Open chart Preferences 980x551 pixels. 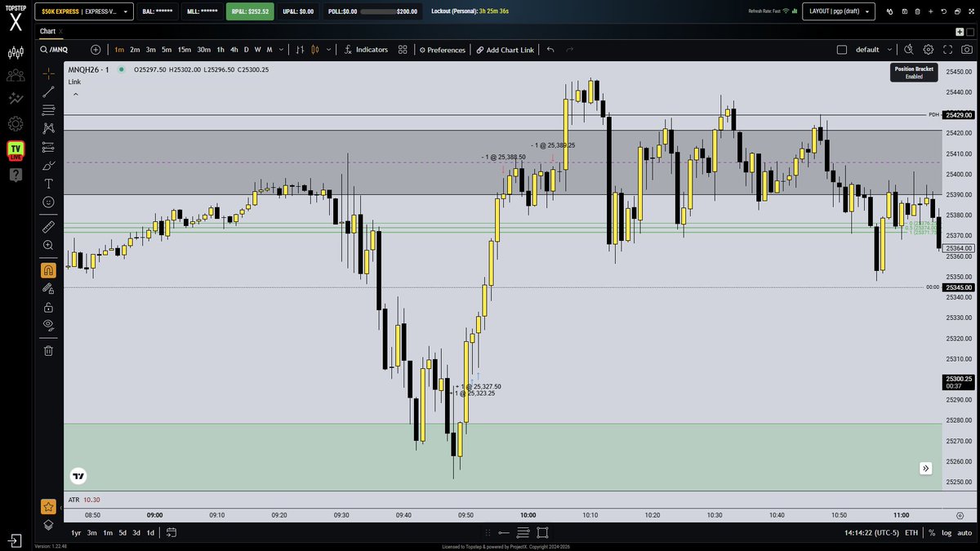pos(442,50)
